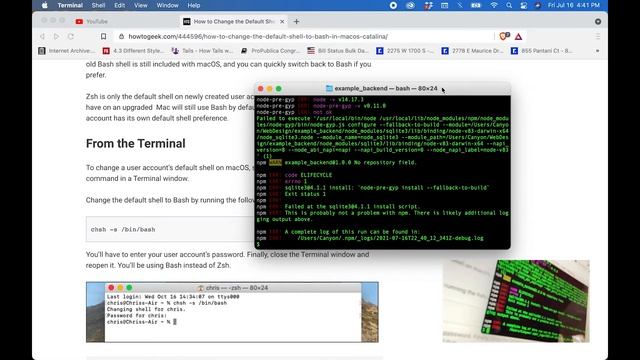Click the Terminal window title bar folder icon
Viewport: 640px width, 360px height.
[x=329, y=88]
